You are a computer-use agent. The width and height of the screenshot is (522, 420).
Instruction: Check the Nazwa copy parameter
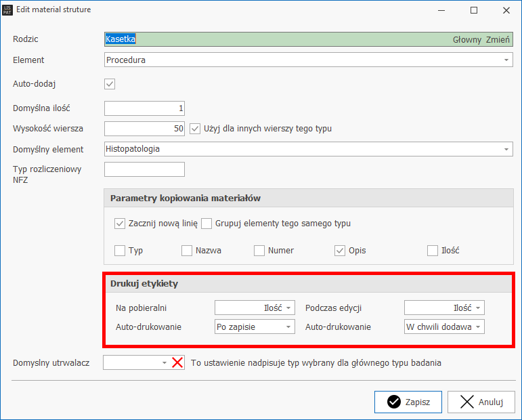(x=187, y=251)
